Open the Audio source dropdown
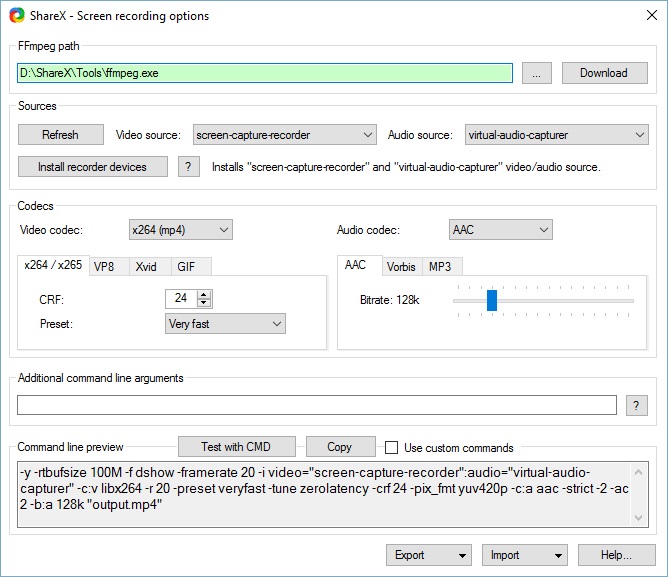The height and width of the screenshot is (577, 668). click(x=556, y=135)
